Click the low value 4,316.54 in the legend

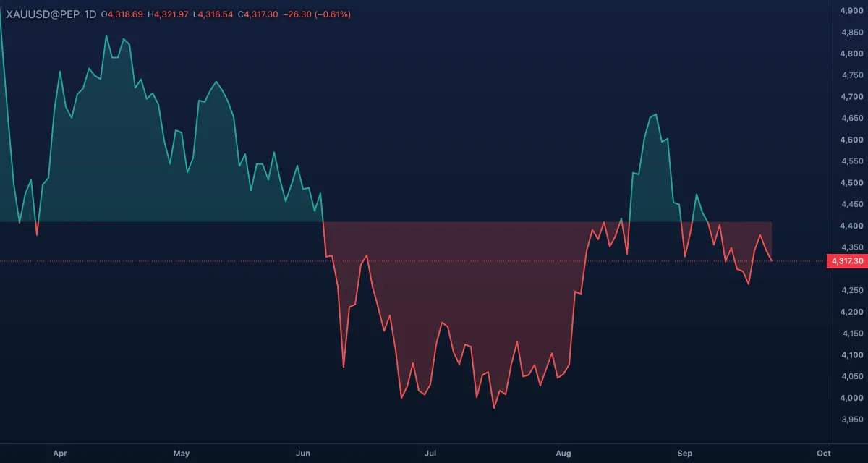click(216, 14)
